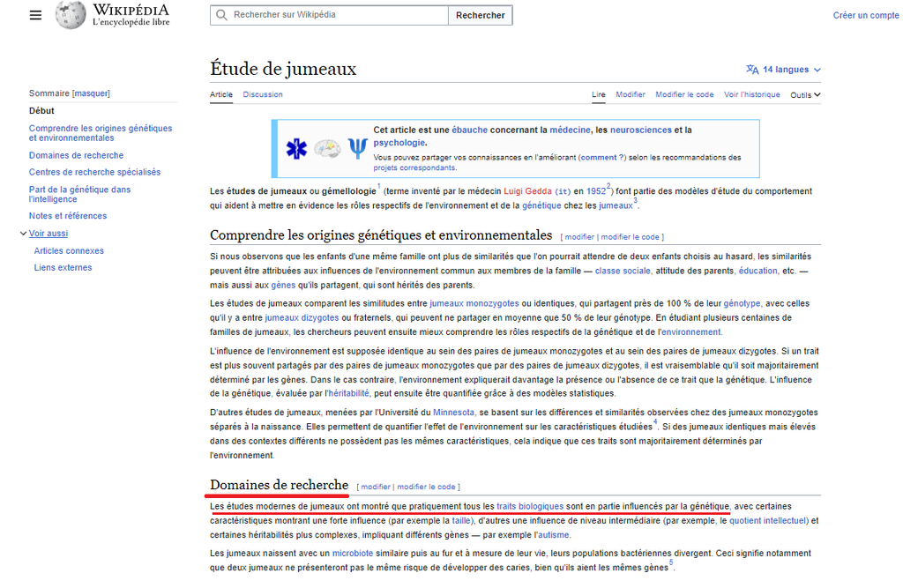Select the Modifier le code tab
The image size is (903, 588).
[x=684, y=94]
